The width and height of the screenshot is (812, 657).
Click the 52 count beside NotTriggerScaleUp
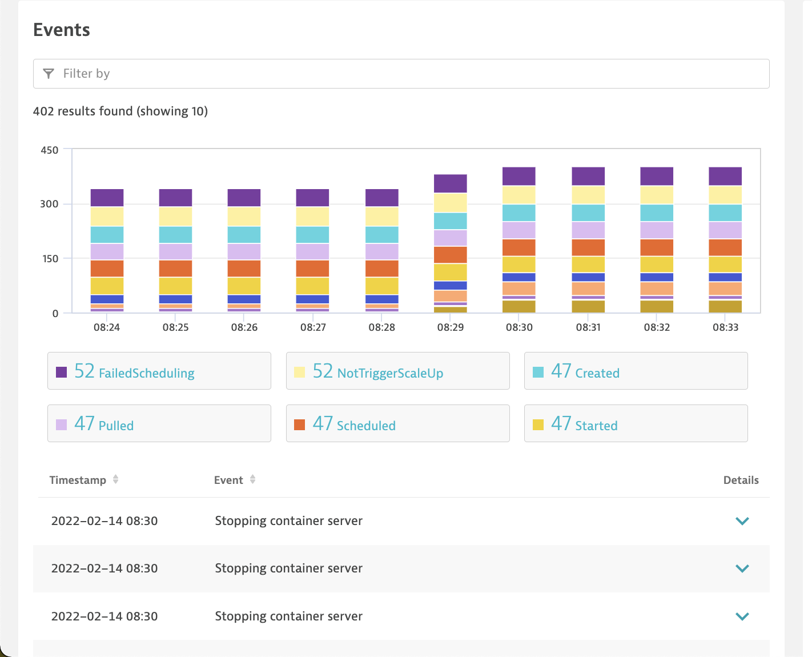pyautogui.click(x=323, y=371)
